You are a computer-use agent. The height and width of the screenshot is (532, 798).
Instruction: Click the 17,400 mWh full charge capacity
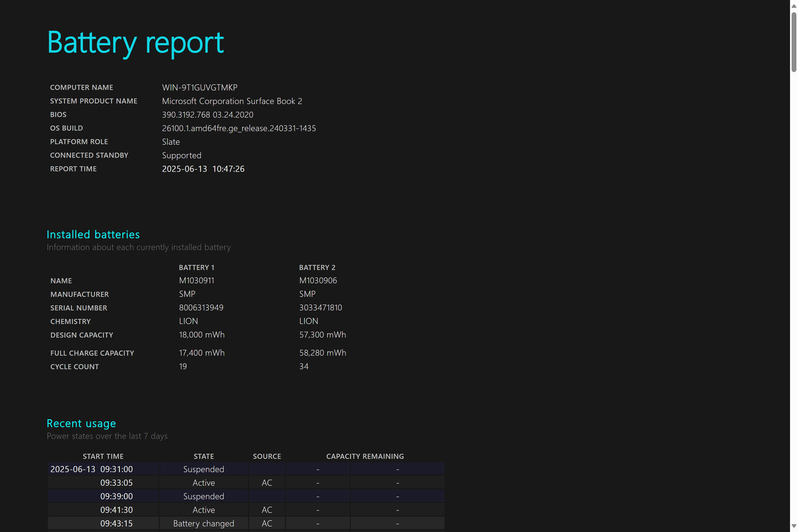pyautogui.click(x=201, y=353)
